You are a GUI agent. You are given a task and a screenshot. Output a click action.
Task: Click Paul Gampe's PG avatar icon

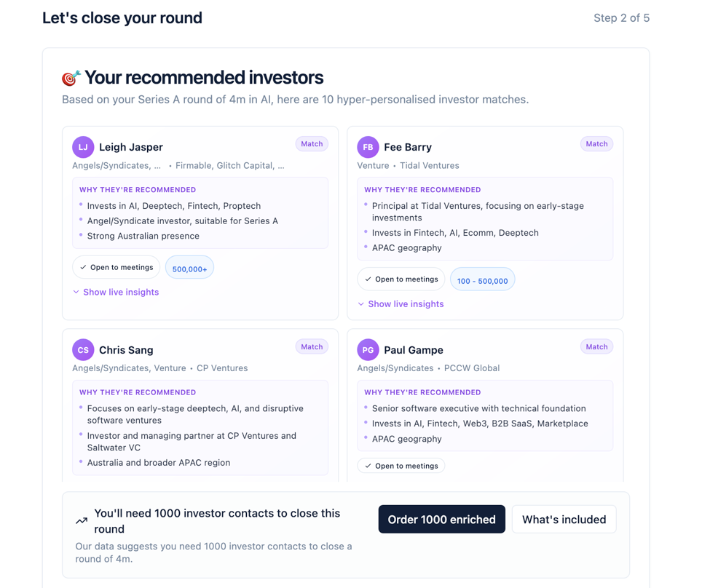click(368, 350)
